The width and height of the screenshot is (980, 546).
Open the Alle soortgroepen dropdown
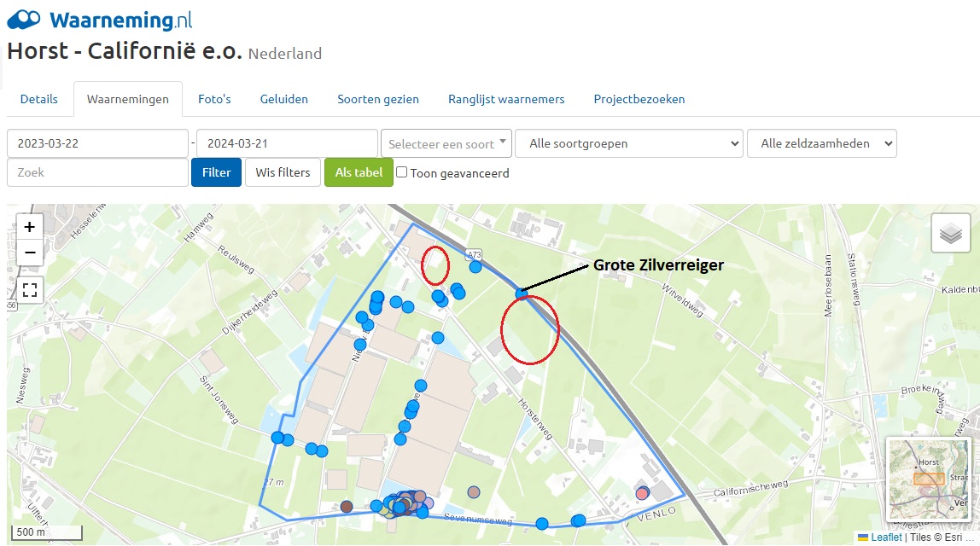coord(629,143)
